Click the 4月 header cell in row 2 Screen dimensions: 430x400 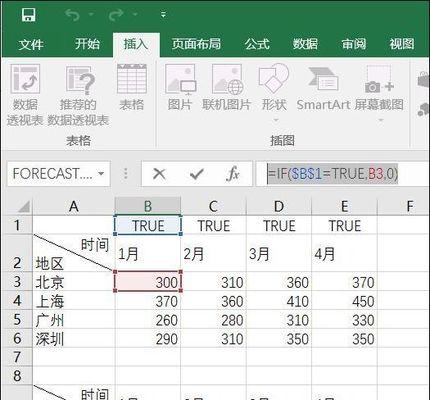point(344,253)
